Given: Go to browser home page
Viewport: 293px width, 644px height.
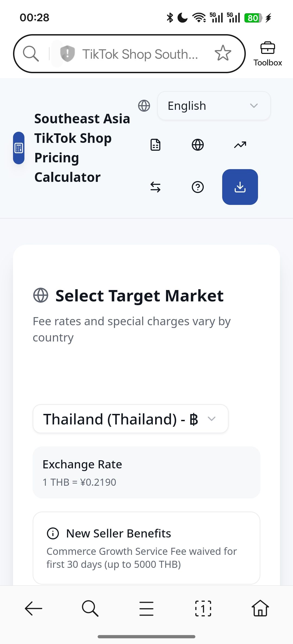Looking at the screenshot, I should pos(260,608).
